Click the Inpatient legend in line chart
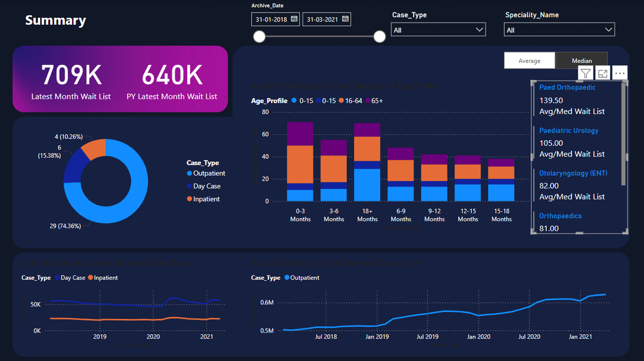644x361 pixels. pos(103,278)
